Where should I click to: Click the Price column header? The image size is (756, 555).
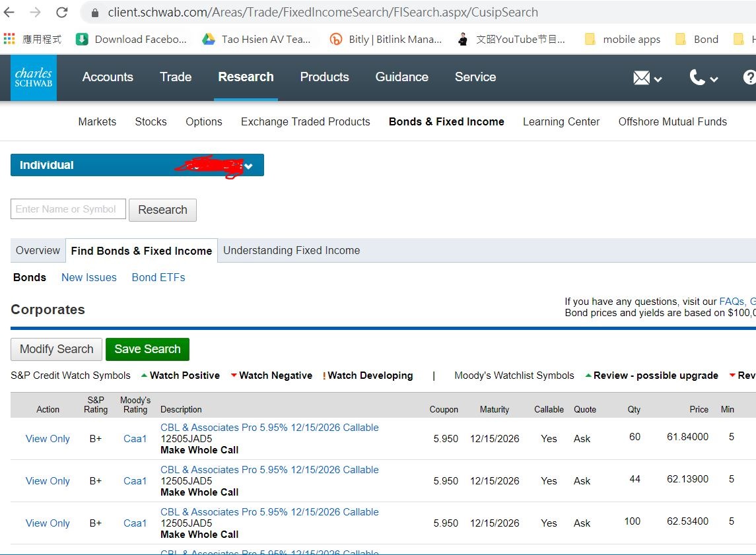tap(699, 410)
